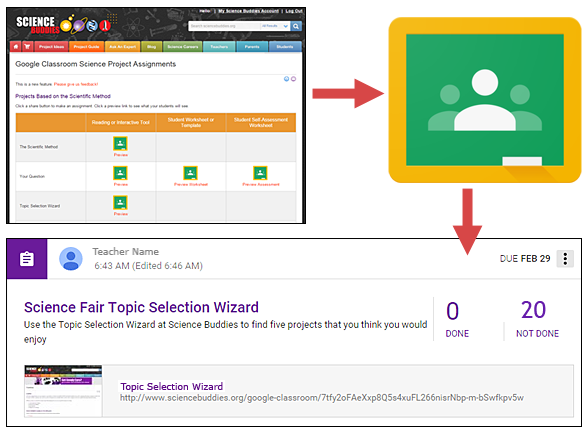Click the purple assignment clipboard icon
588x436 pixels.
27,259
